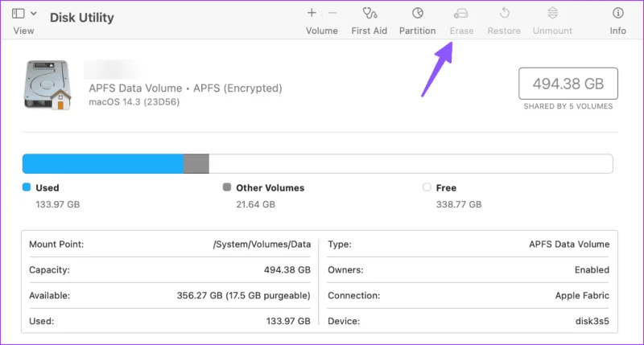Click the Connection 'Apple Fabric' value
Viewport: 644px width, 345px height.
[582, 295]
